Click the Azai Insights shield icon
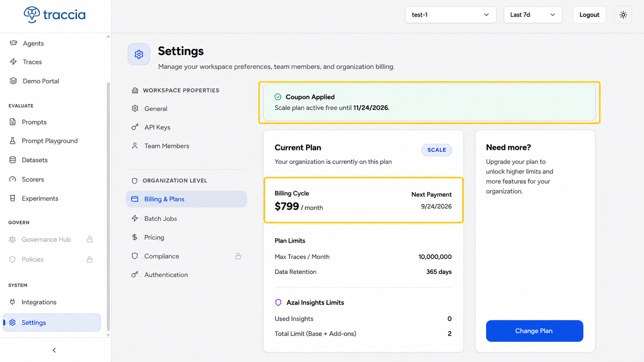 coord(278,302)
